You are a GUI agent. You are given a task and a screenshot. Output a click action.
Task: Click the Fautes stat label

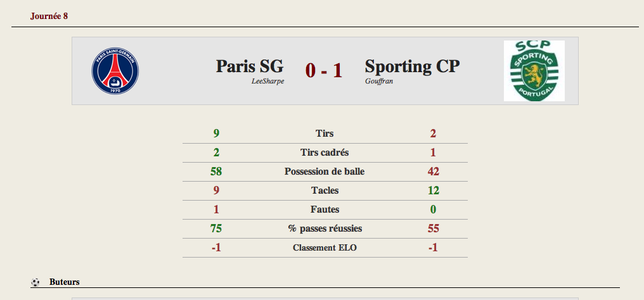(x=325, y=209)
